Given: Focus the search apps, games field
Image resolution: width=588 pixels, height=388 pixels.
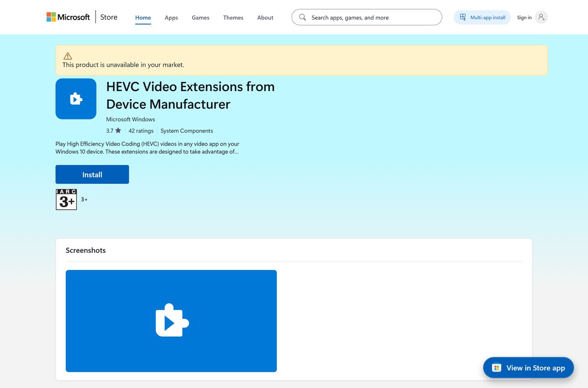Looking at the screenshot, I should coord(367,17).
